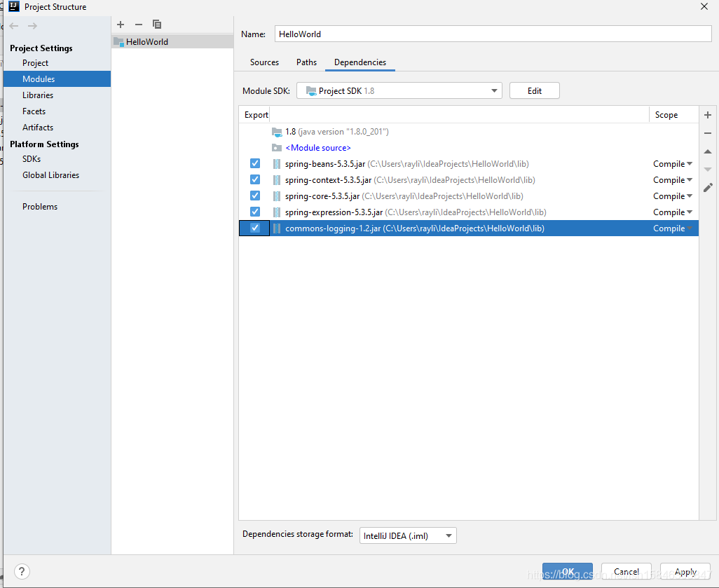Open Libraries settings
This screenshot has height=588, width=719.
[x=38, y=95]
